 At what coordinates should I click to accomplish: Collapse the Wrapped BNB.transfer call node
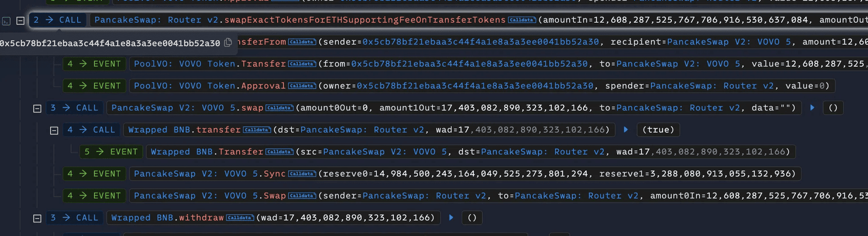54,130
